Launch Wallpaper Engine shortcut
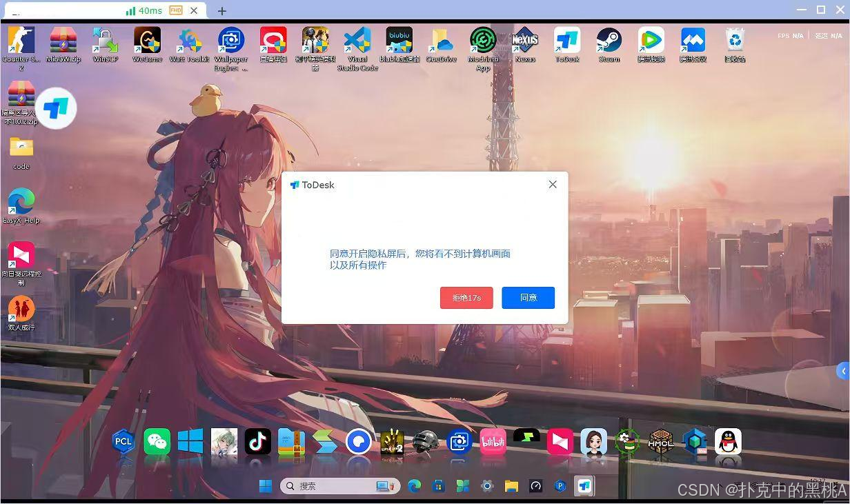This screenshot has height=504, width=850. point(231,48)
